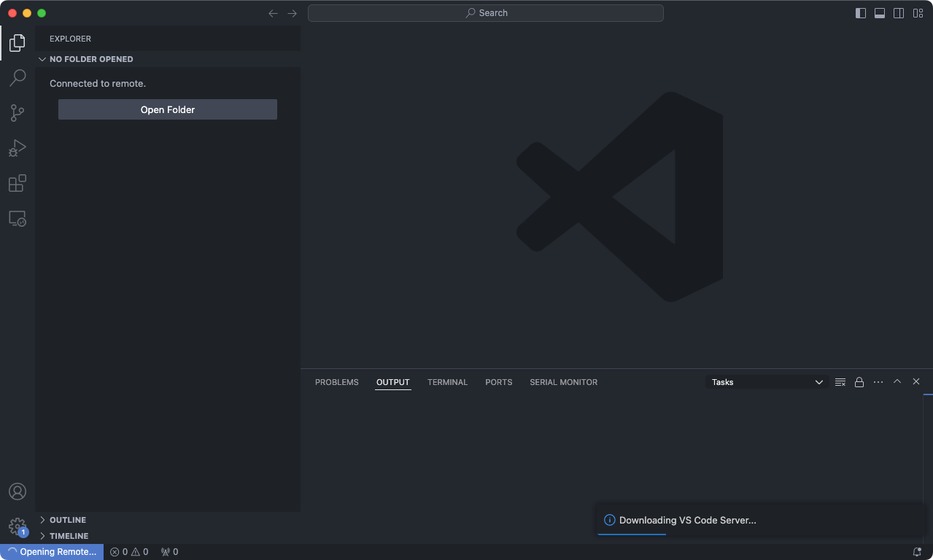Go back with the left arrow
The height and width of the screenshot is (560, 933).
click(274, 13)
